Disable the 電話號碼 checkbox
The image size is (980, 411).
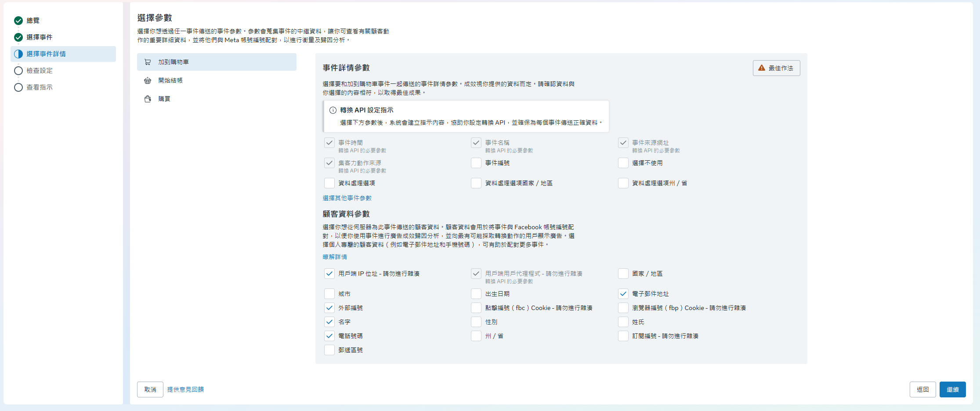point(329,336)
